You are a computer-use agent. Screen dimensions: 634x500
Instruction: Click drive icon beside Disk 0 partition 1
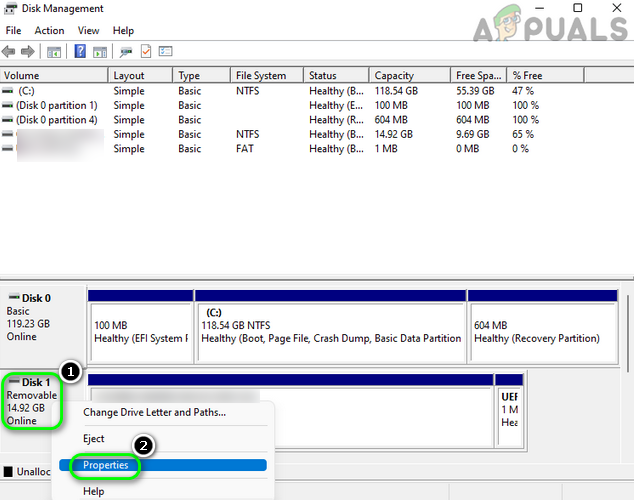[x=7, y=105]
